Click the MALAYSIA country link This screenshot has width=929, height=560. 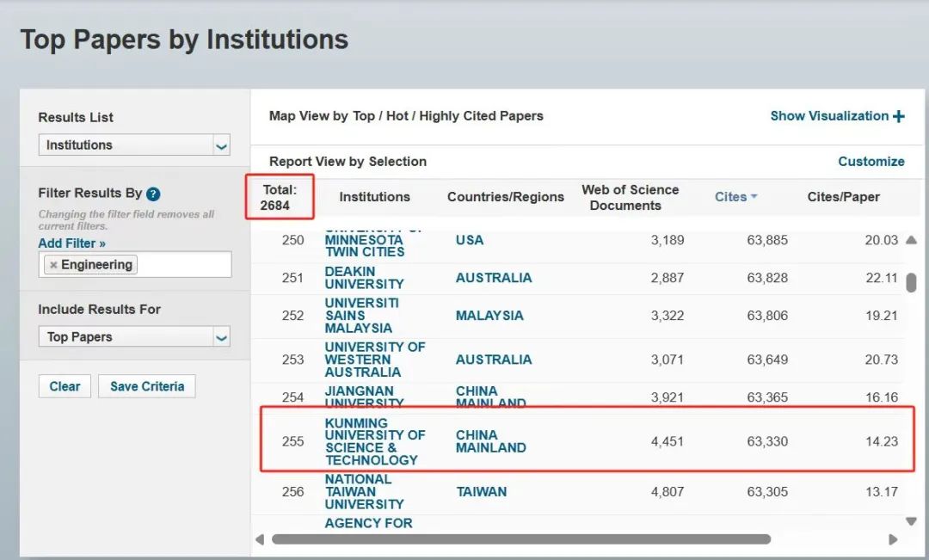click(x=489, y=316)
